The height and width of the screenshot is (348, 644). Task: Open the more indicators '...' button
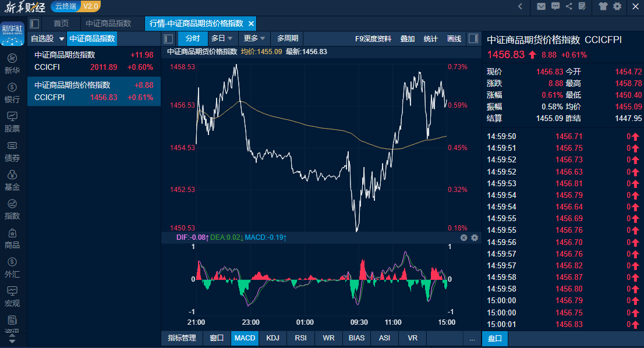pyautogui.click(x=472, y=338)
